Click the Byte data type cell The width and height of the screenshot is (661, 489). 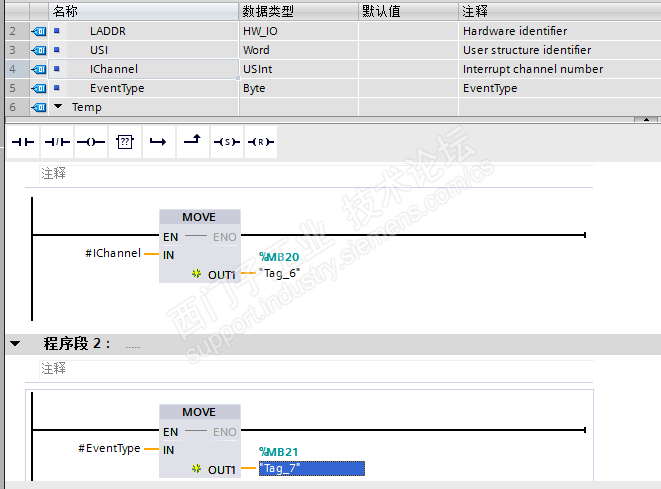(x=298, y=88)
